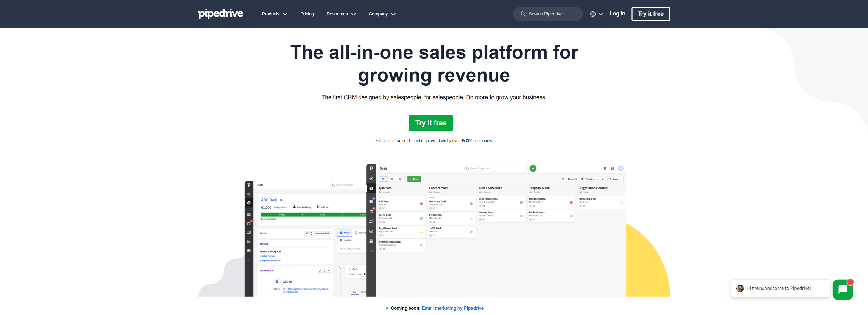This screenshot has height=315, width=868.
Task: Switch to the Notes tab
Action: coord(345,233)
